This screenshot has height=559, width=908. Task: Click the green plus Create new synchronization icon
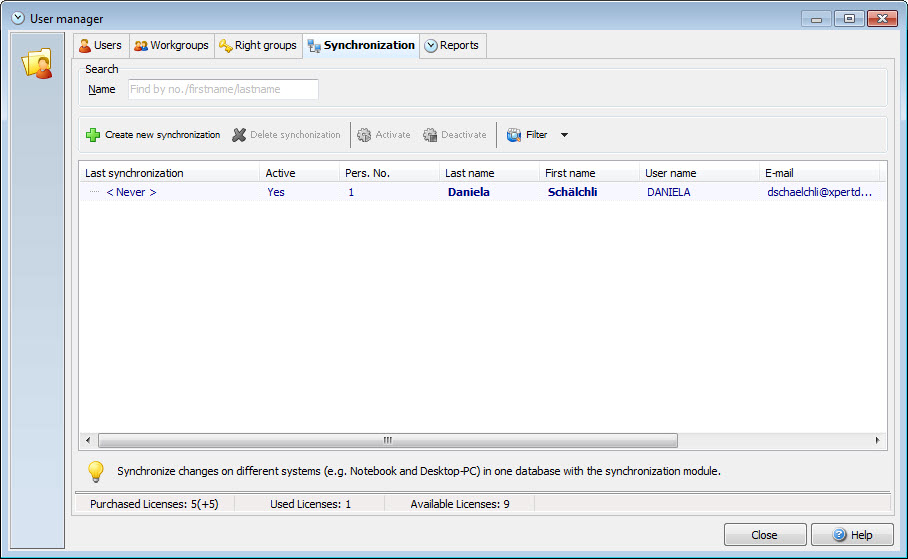pyautogui.click(x=93, y=135)
